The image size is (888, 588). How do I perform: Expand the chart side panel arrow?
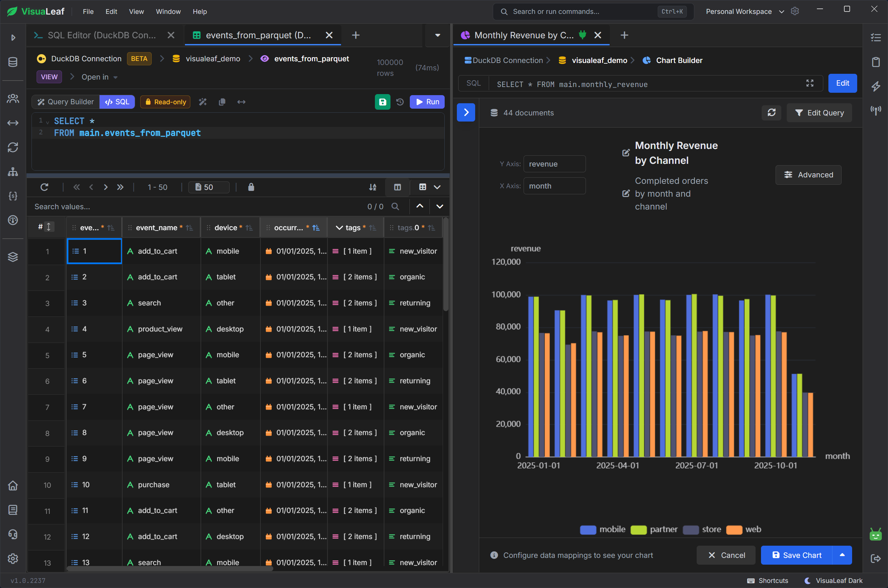(x=466, y=112)
